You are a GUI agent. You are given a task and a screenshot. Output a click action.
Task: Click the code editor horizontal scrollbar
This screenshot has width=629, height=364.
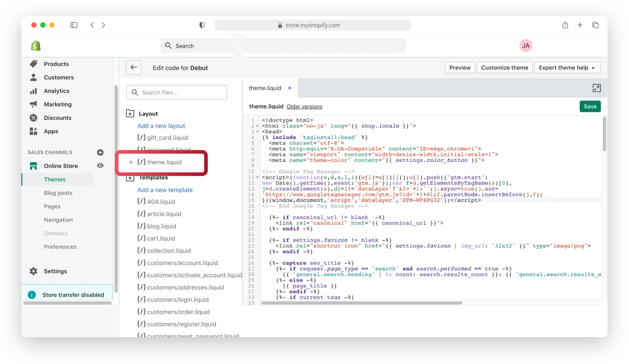click(x=361, y=303)
